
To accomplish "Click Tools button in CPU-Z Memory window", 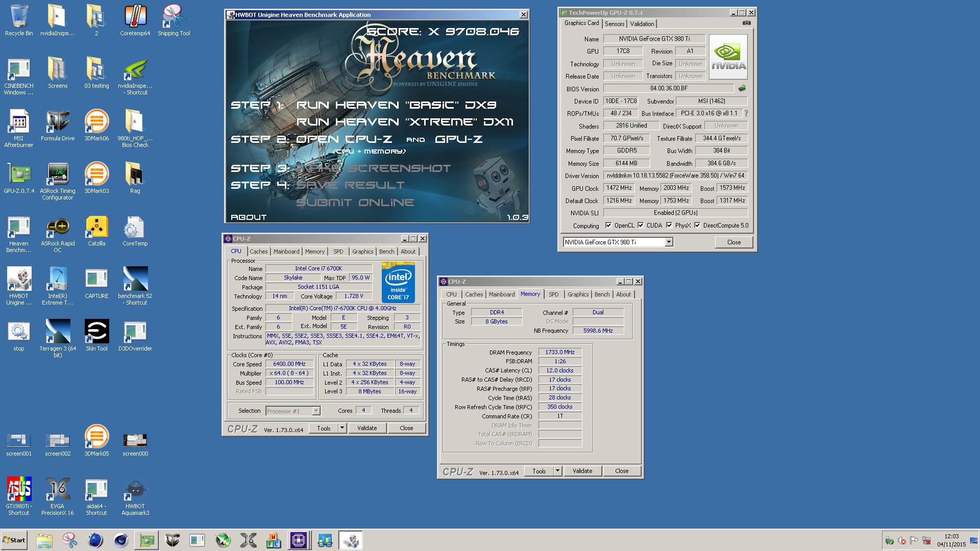I will tap(539, 471).
